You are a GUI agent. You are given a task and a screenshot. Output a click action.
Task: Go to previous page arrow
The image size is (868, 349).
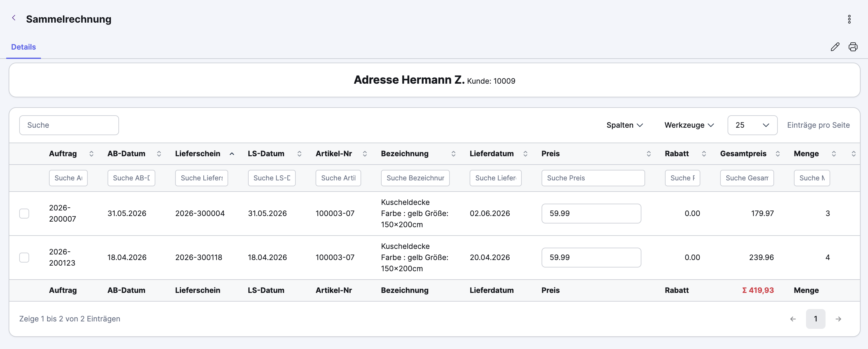793,319
